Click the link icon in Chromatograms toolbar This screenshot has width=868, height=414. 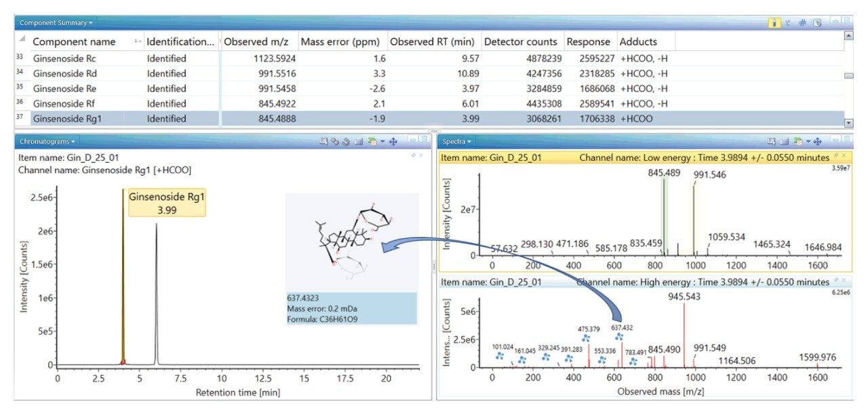pos(335,141)
